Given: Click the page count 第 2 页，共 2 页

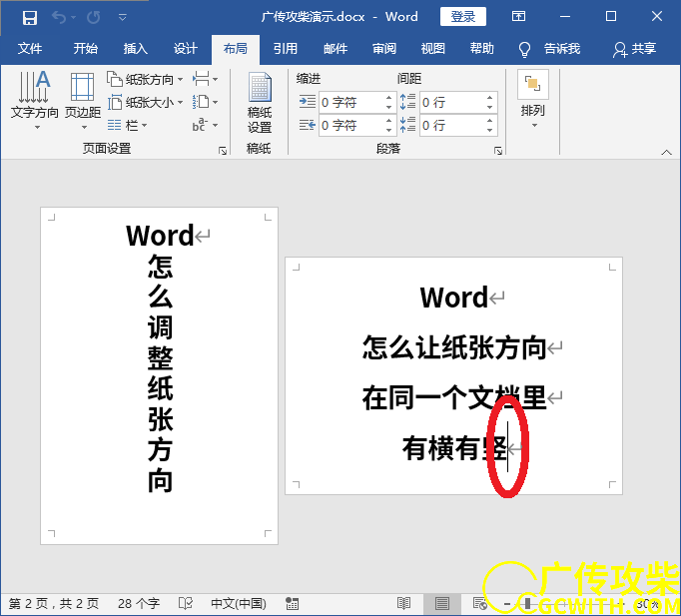Looking at the screenshot, I should click(x=54, y=604).
